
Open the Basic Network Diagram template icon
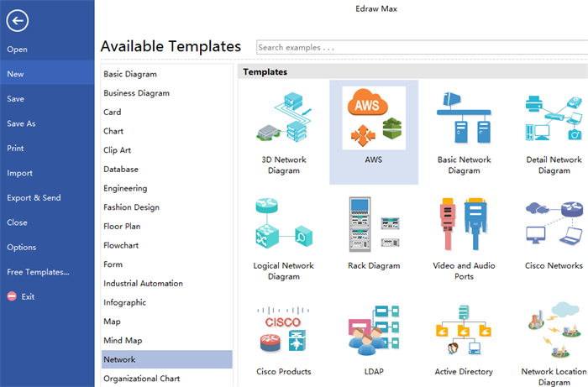click(464, 118)
